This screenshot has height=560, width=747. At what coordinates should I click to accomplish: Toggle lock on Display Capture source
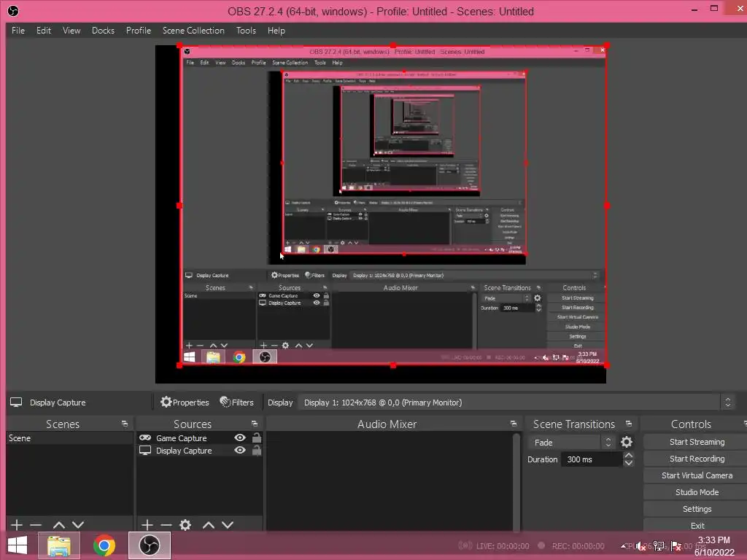pyautogui.click(x=256, y=450)
